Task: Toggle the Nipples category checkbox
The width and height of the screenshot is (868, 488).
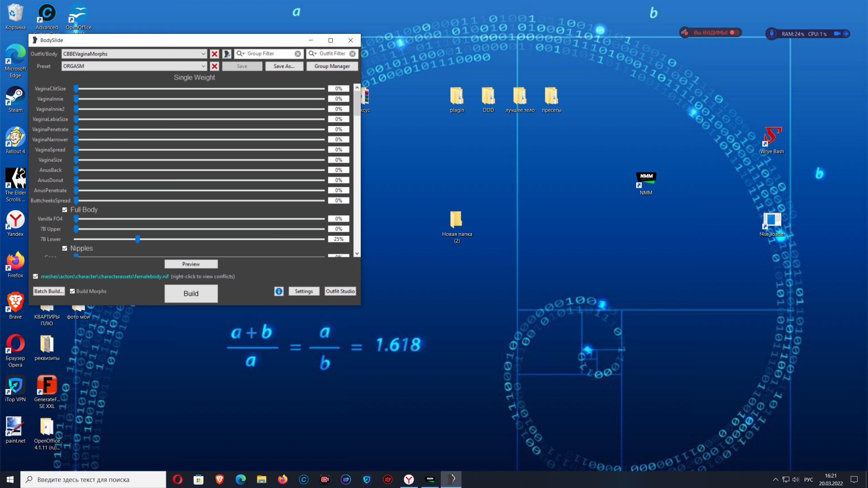Action: click(x=65, y=249)
